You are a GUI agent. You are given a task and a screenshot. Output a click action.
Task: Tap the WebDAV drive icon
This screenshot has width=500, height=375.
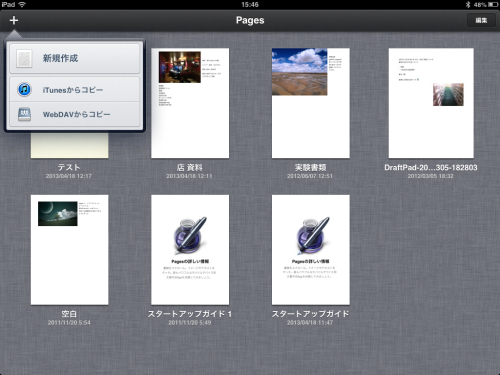[x=24, y=114]
